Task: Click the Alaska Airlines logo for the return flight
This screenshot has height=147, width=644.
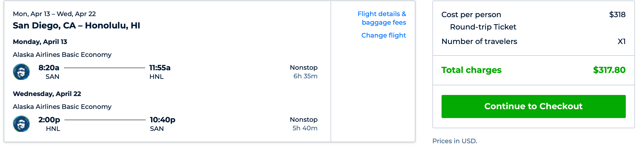Action: tap(21, 124)
